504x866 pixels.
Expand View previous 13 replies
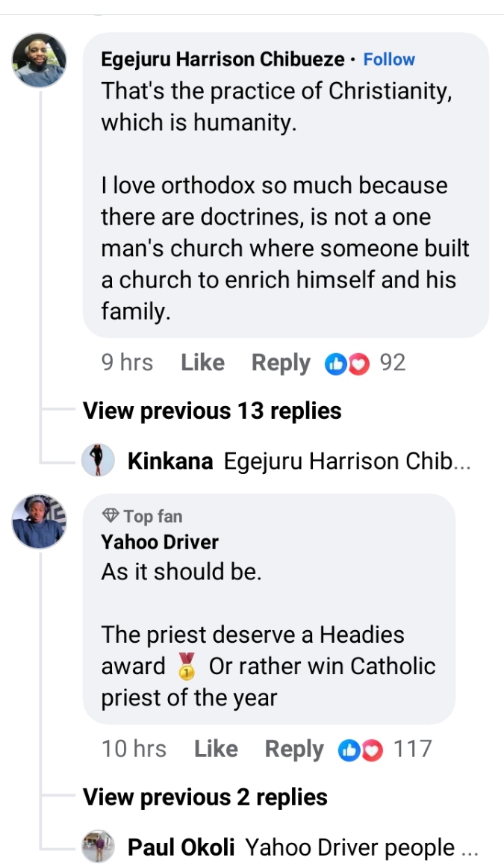coord(212,411)
